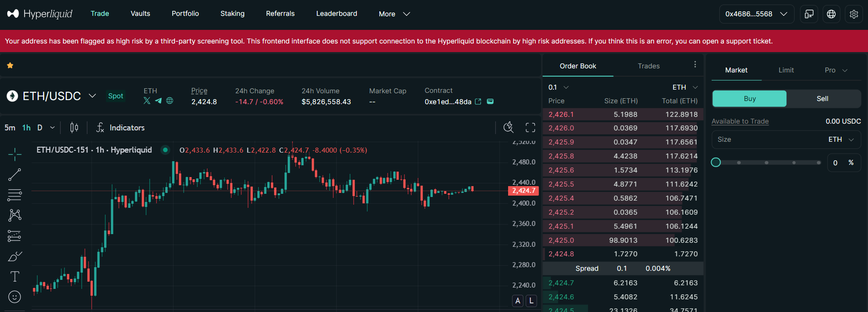
Task: Select the 5m timeframe
Action: (x=10, y=128)
